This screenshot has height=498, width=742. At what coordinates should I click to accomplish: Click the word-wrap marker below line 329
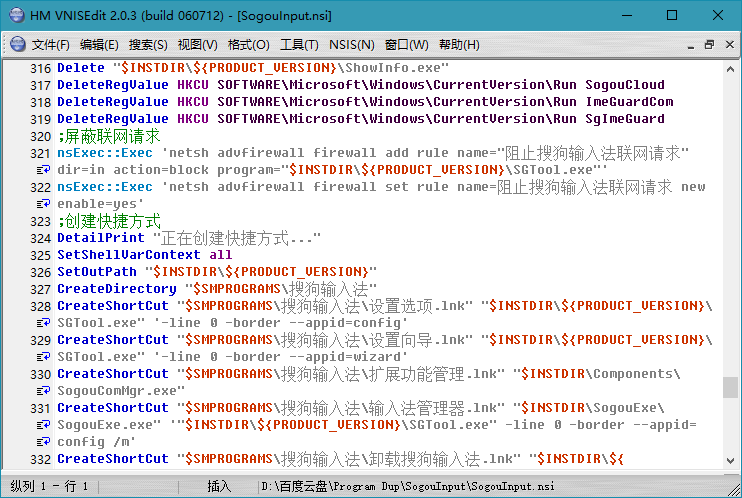click(x=43, y=357)
